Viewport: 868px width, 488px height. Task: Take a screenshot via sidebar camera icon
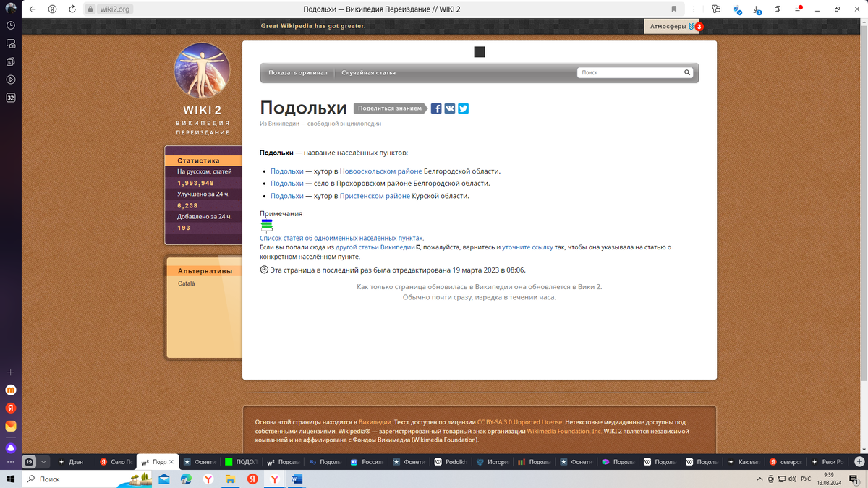(x=11, y=43)
